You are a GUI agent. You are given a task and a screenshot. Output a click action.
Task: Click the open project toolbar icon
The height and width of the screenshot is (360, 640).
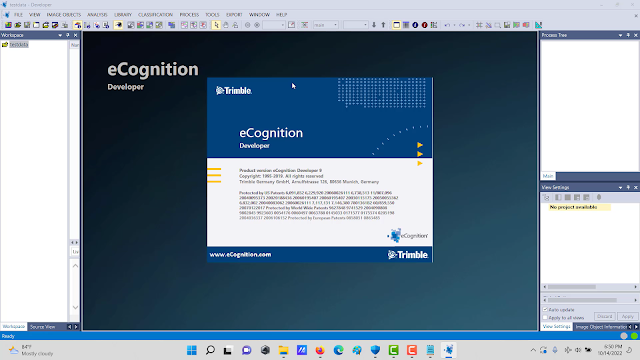click(x=18, y=25)
